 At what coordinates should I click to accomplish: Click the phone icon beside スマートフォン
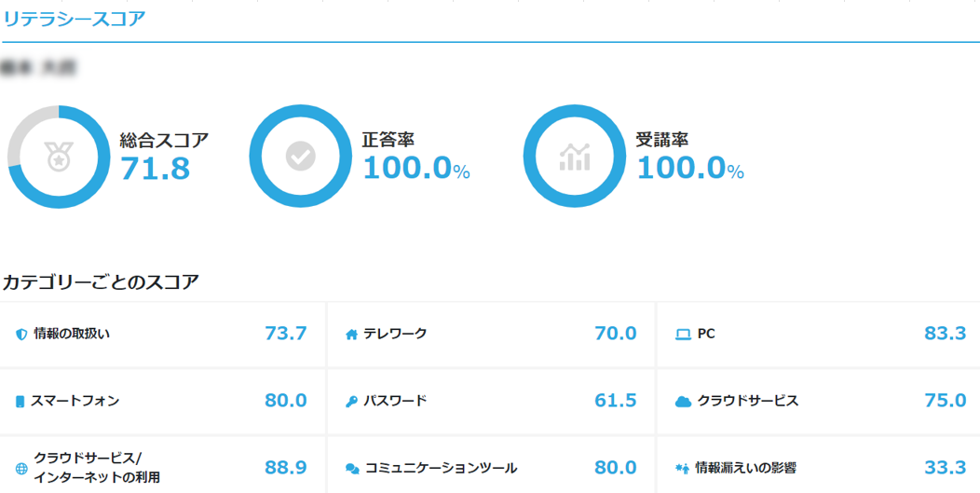[20, 402]
